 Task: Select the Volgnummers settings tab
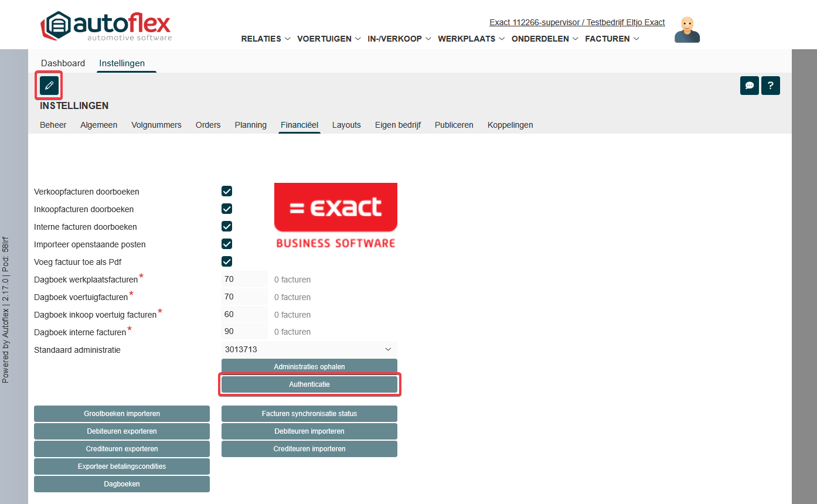click(156, 125)
